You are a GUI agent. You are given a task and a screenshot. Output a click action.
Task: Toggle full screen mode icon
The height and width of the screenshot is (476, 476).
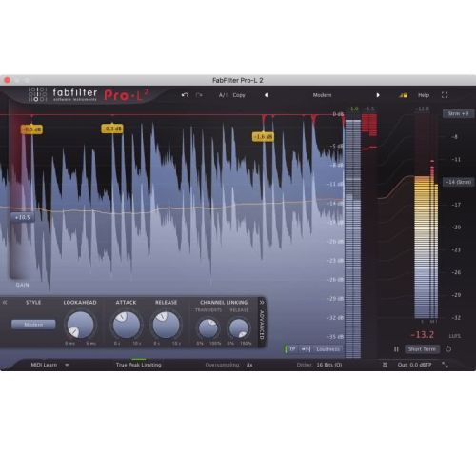tap(445, 95)
